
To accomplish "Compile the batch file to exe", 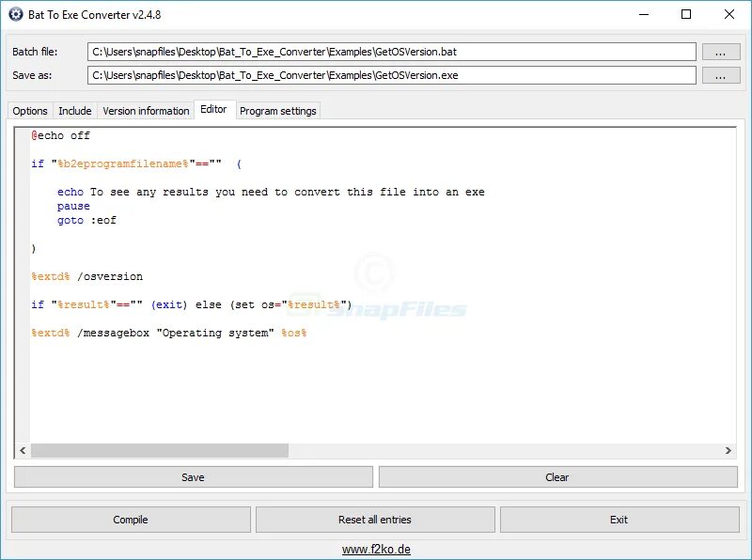I will click(131, 520).
